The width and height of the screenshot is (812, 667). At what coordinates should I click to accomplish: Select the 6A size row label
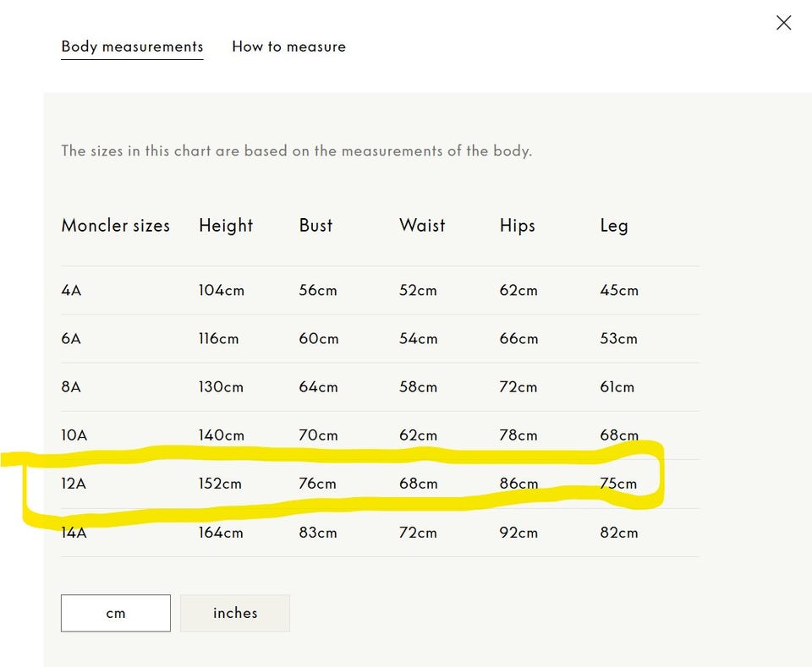pyautogui.click(x=71, y=338)
